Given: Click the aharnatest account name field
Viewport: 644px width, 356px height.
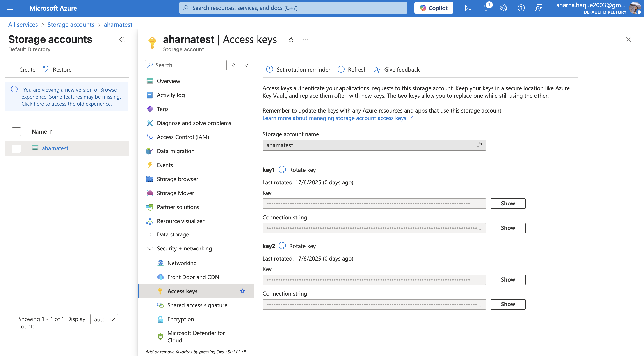Looking at the screenshot, I should tap(374, 145).
